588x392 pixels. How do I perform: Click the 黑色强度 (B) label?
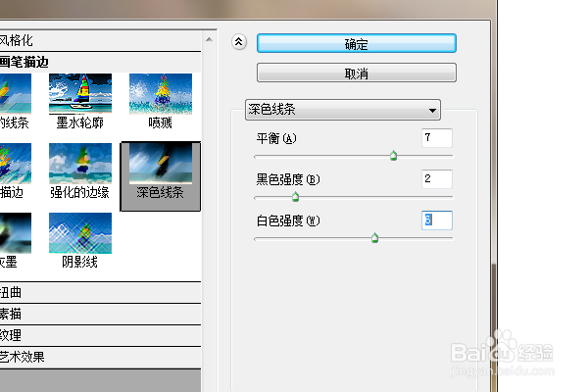(288, 179)
